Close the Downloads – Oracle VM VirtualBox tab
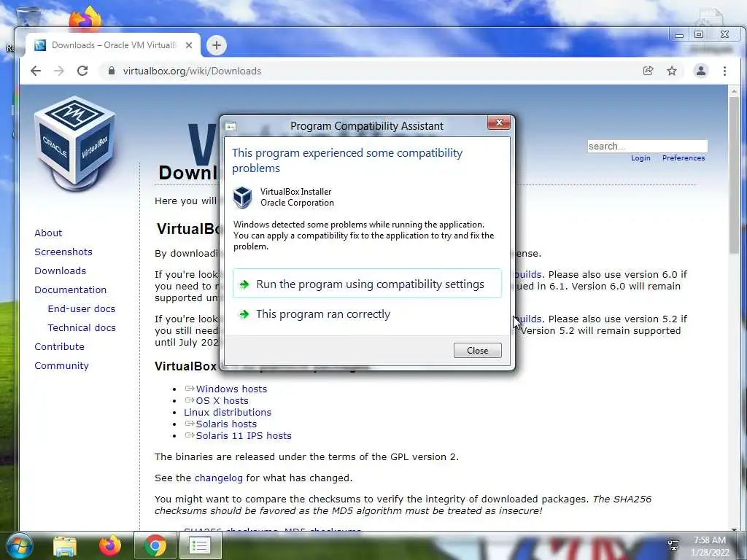The height and width of the screenshot is (560, 747). coord(189,45)
